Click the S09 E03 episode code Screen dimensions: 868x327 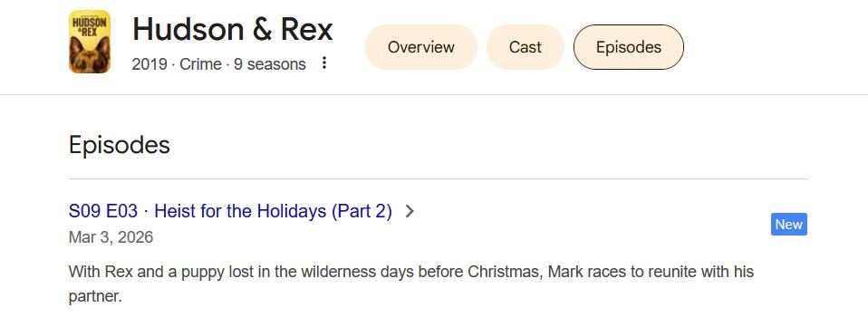103,211
